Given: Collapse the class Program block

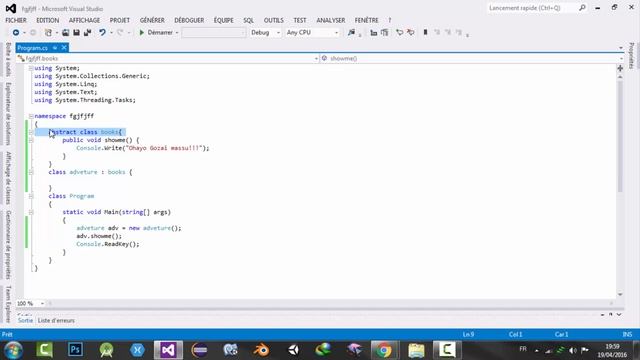Looking at the screenshot, I should (x=31, y=196).
